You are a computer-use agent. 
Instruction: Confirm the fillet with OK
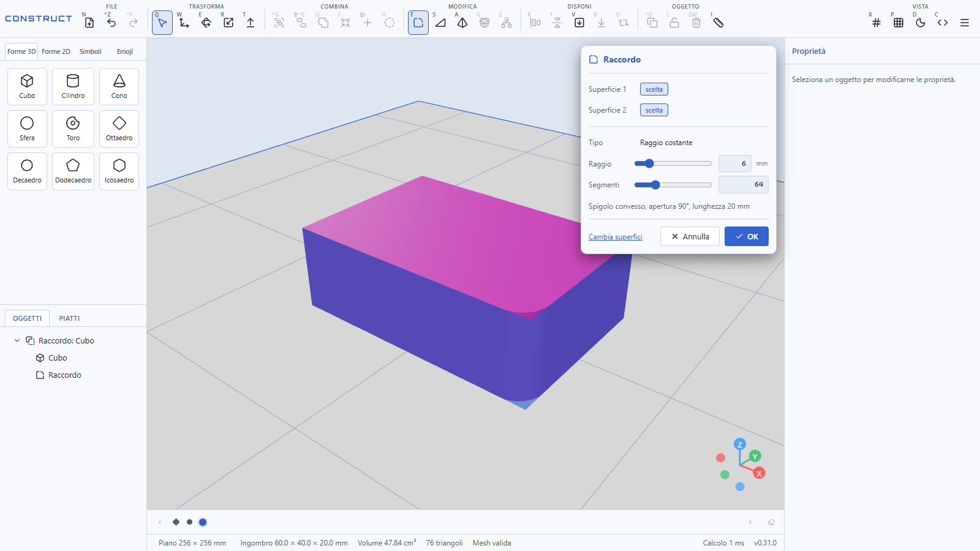click(746, 236)
